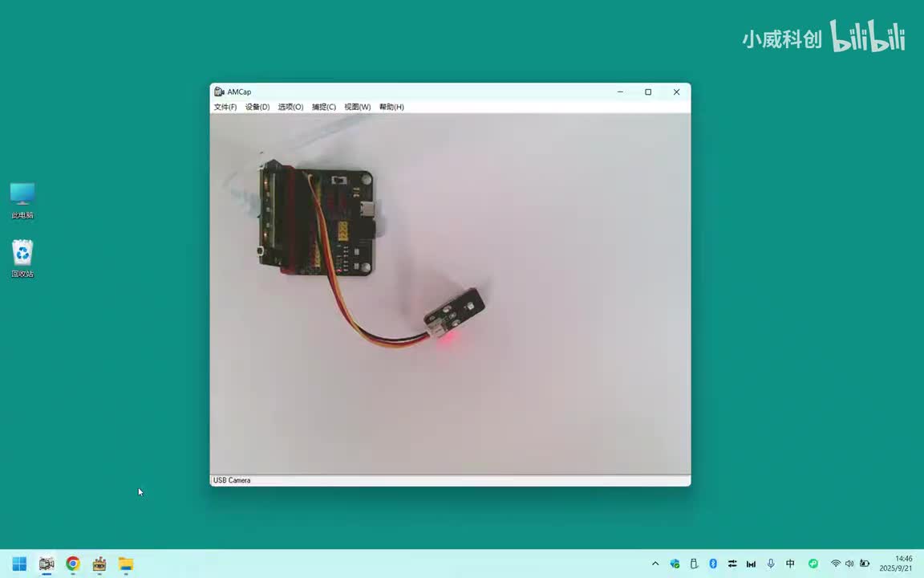Select the 此电脑 desktop icon
924x578 pixels.
point(22,201)
